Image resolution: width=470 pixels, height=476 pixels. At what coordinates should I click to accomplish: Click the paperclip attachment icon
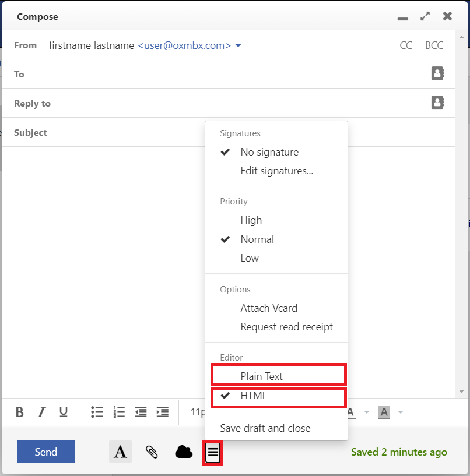tap(152, 452)
